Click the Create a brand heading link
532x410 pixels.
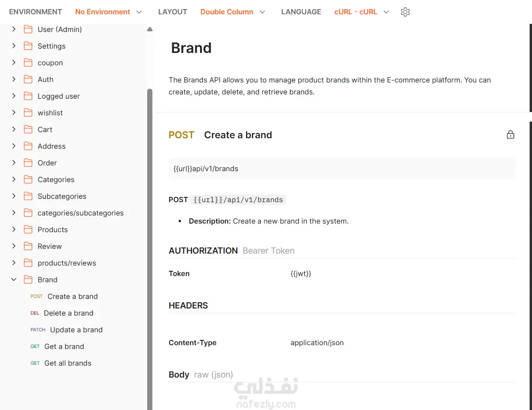tap(238, 135)
